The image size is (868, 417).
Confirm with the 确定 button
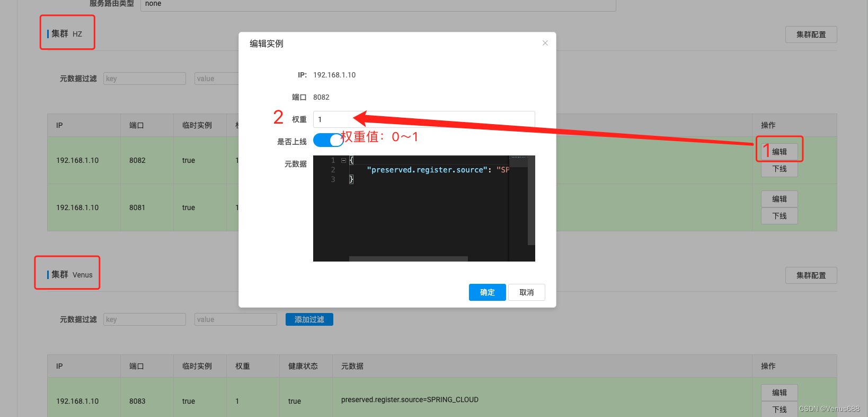tap(487, 292)
